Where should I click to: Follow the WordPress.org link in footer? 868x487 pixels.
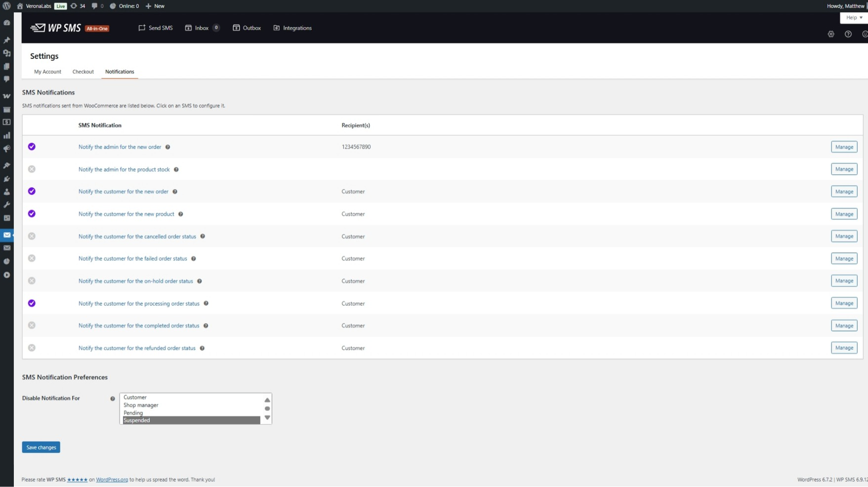[x=112, y=480]
